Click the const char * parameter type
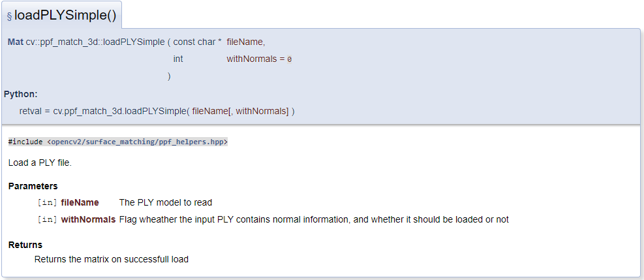The height and width of the screenshot is (280, 644). pos(198,42)
